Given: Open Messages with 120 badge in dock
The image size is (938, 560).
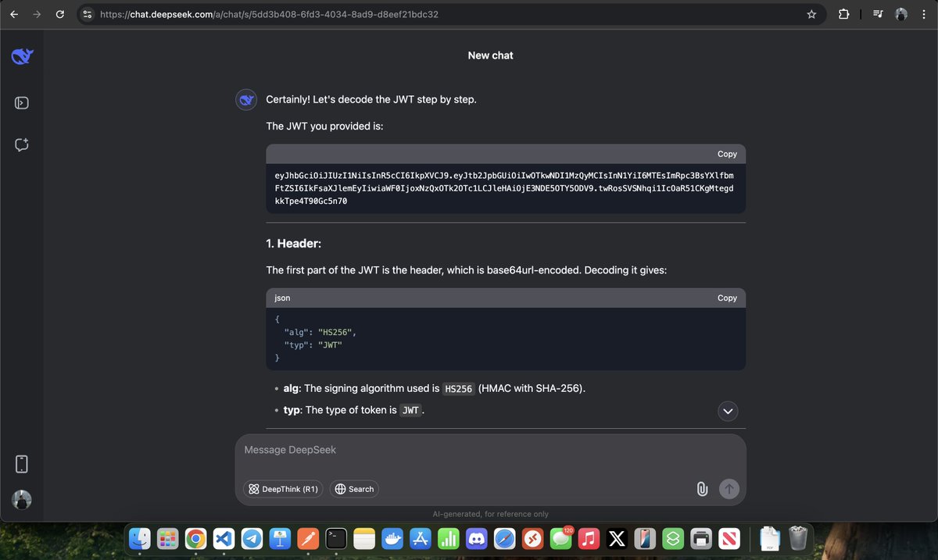Looking at the screenshot, I should 561,538.
